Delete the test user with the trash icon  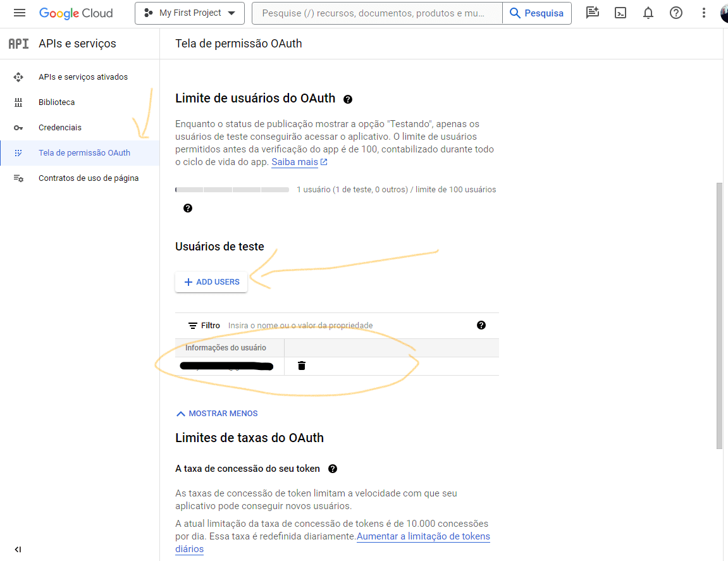click(x=302, y=366)
